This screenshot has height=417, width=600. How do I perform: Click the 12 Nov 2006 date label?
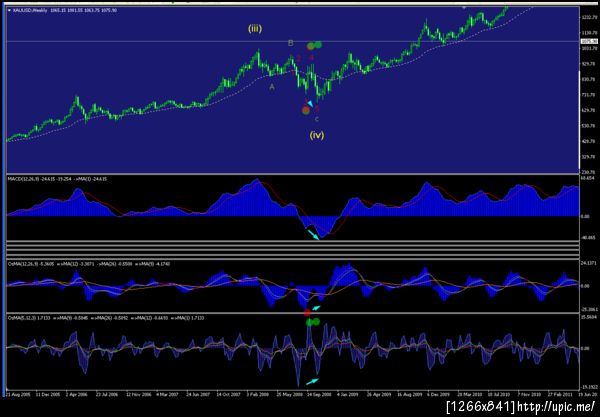[x=138, y=394]
